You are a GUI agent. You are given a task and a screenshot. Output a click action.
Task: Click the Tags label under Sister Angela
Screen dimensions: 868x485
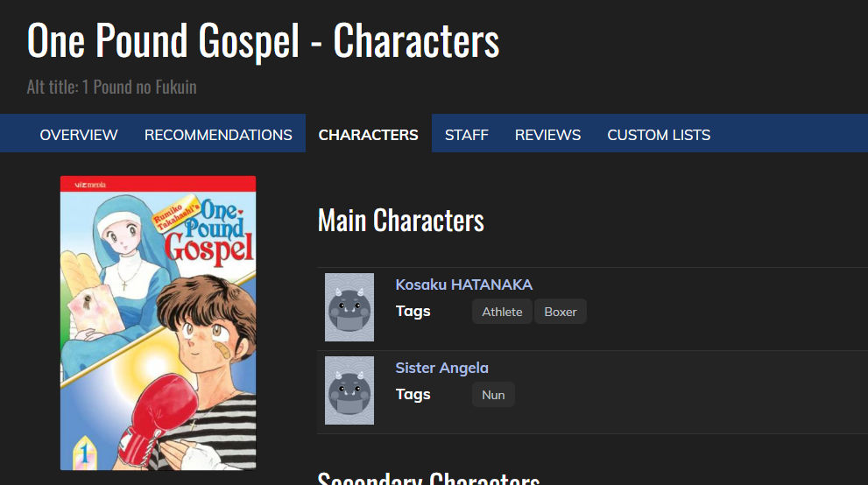coord(413,394)
